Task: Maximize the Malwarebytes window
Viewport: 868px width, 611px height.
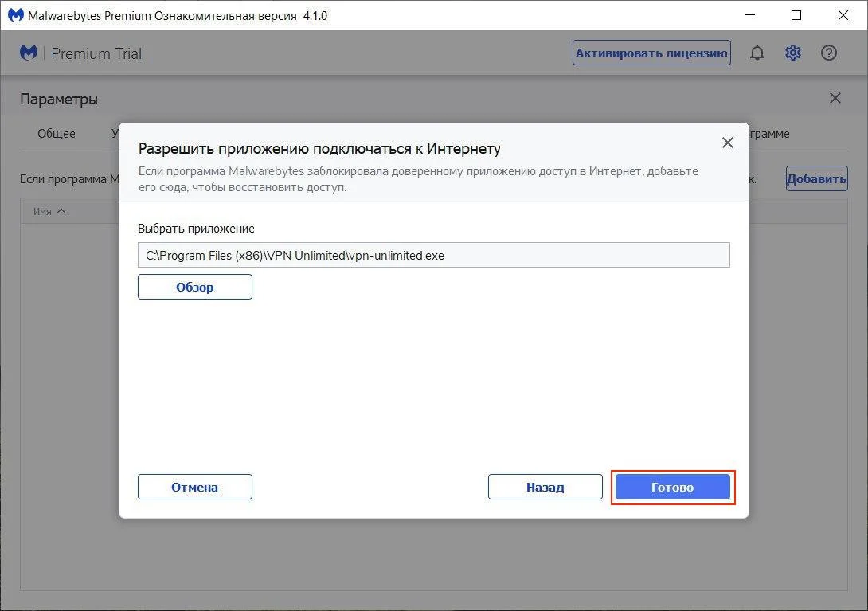Action: [796, 15]
